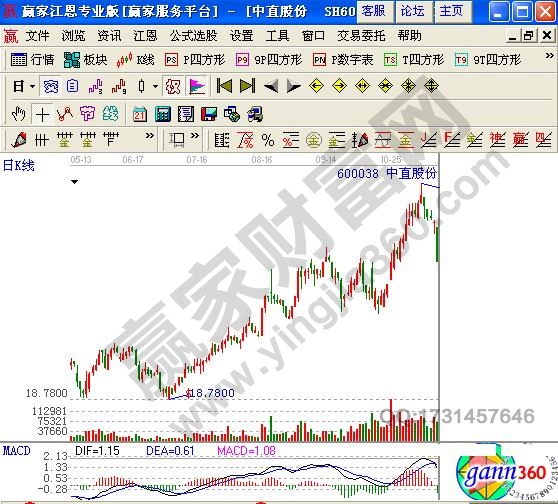558x504 pixels.
Task: Open the dropdown triangle under 日K线 label
Action: pos(74,182)
